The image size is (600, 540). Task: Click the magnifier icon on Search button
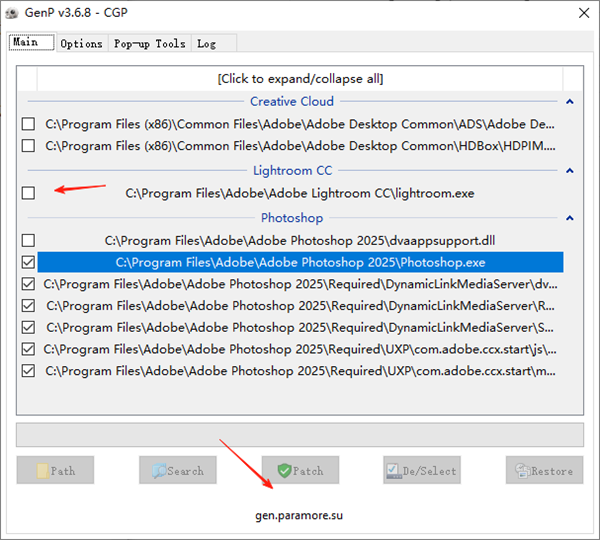[159, 471]
